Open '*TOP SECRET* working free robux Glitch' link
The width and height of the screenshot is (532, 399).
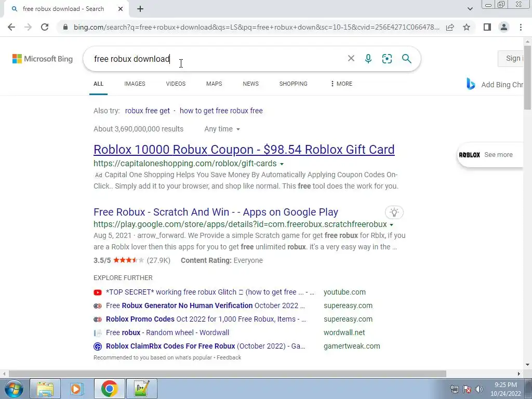(x=210, y=292)
